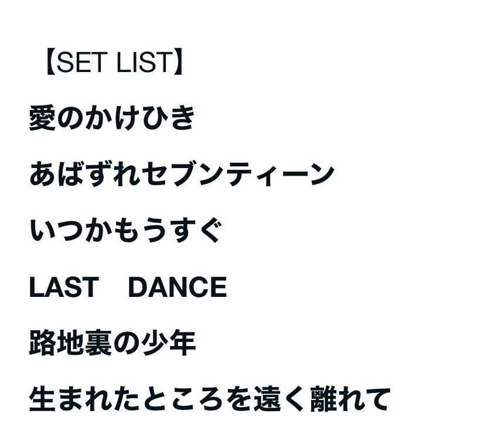487x448 pixels.
Task: Click the を in the last song title
Action: point(238,399)
